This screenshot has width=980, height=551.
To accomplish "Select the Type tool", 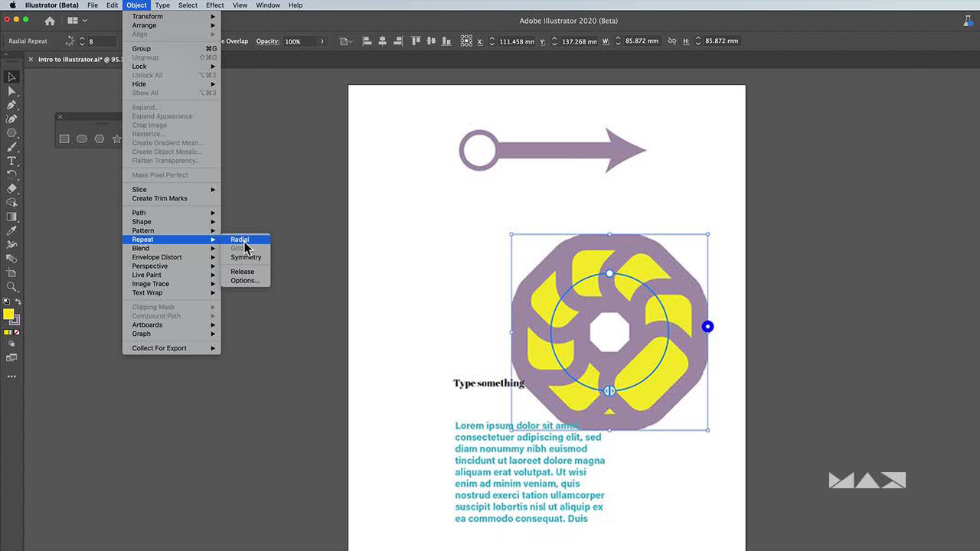I will pos(11,161).
